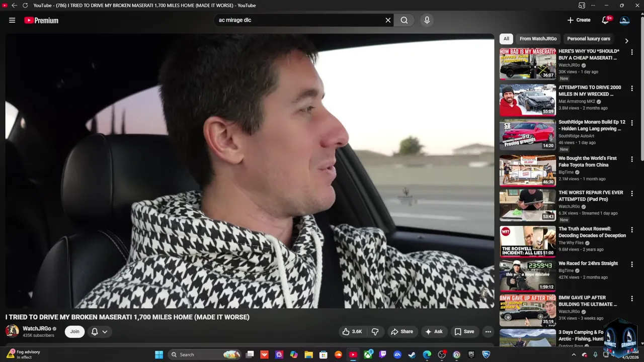Open "THE WORST REPAIR I'VE EVER ATTEMPTED" thumbnail
The height and width of the screenshot is (362, 644).
(x=528, y=205)
